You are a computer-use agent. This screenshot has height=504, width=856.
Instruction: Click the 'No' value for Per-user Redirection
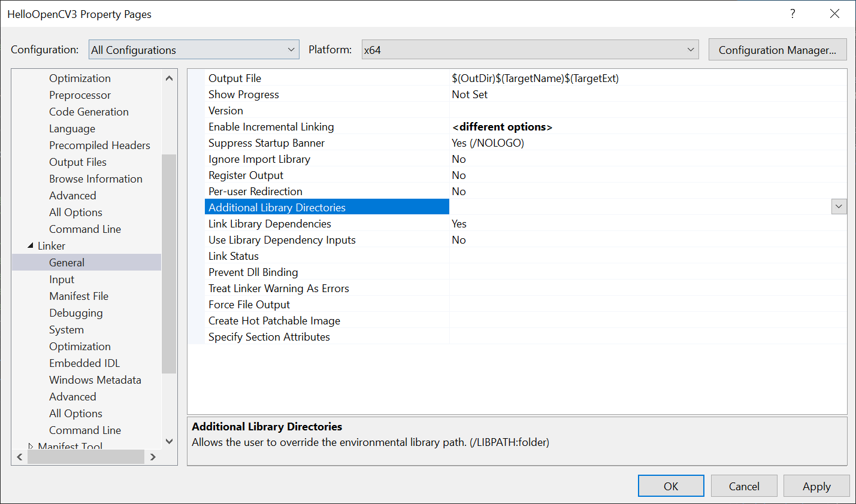[x=459, y=192]
